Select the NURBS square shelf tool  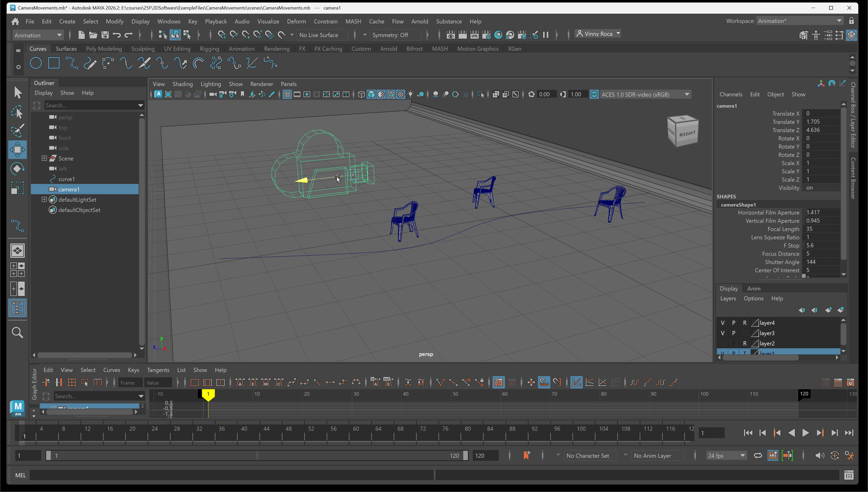(54, 63)
